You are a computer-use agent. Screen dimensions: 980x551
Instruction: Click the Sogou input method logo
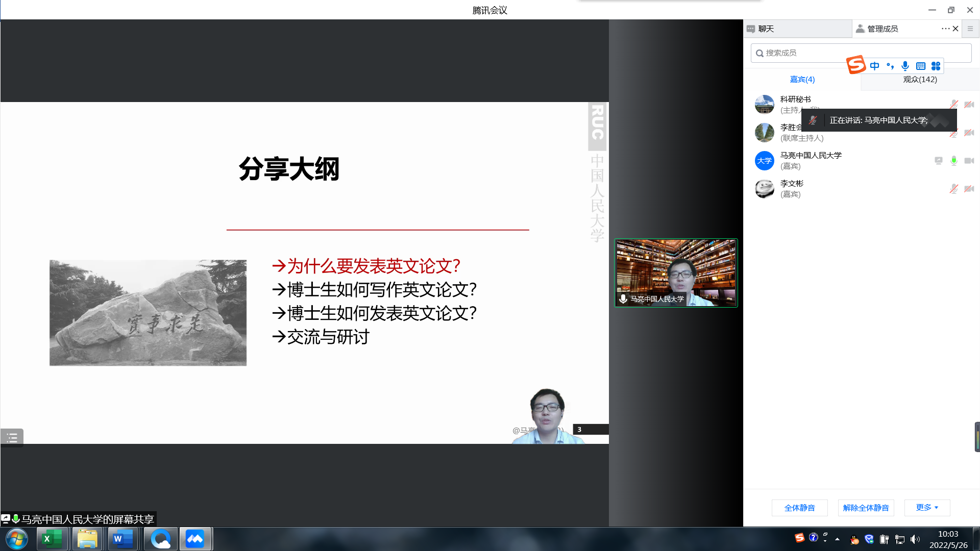click(856, 65)
